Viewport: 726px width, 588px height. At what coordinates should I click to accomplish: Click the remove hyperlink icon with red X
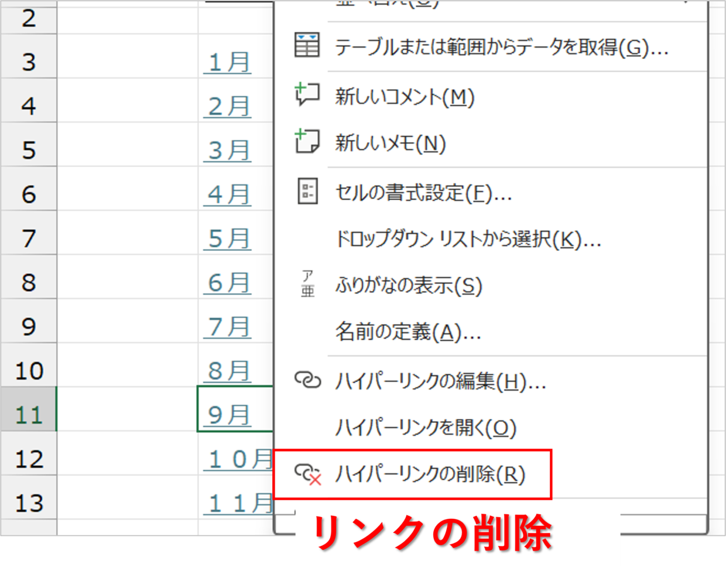308,474
